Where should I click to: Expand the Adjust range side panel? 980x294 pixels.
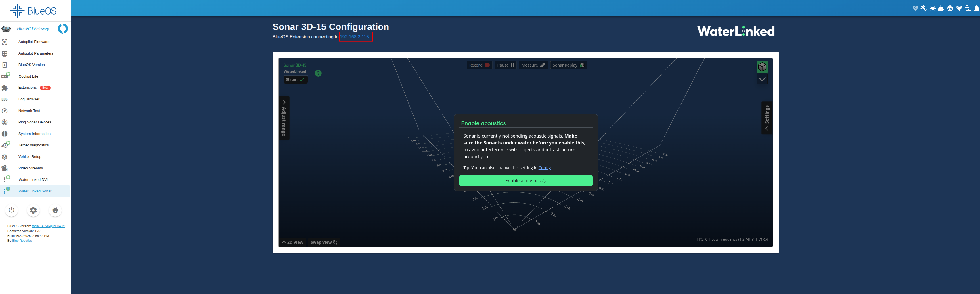tap(284, 118)
